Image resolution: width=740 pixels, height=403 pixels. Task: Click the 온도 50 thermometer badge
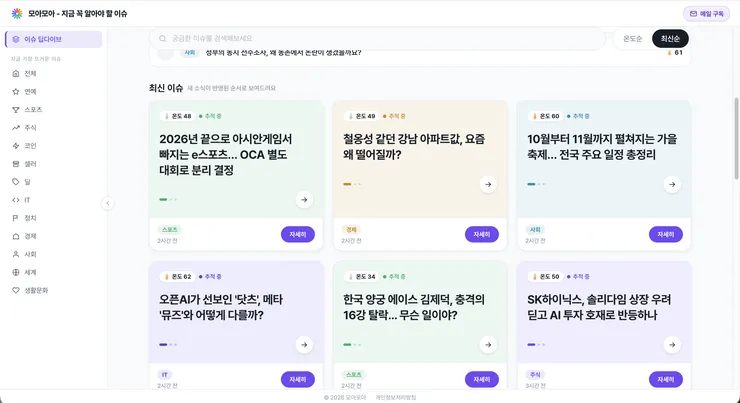tap(546, 277)
